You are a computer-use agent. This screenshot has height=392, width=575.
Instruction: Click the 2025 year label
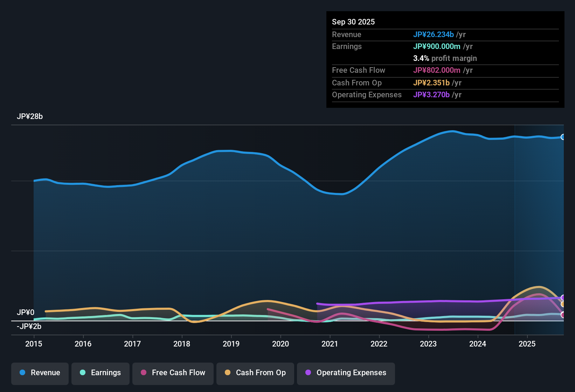527,344
